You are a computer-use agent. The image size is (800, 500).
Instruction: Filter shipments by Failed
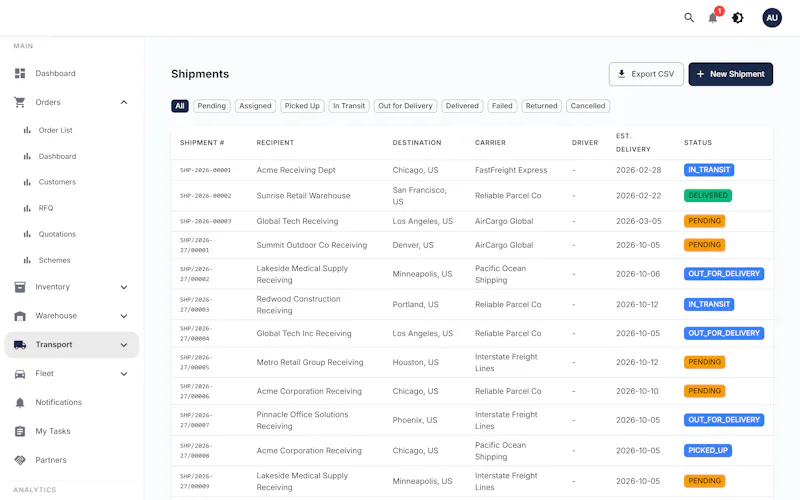(502, 106)
